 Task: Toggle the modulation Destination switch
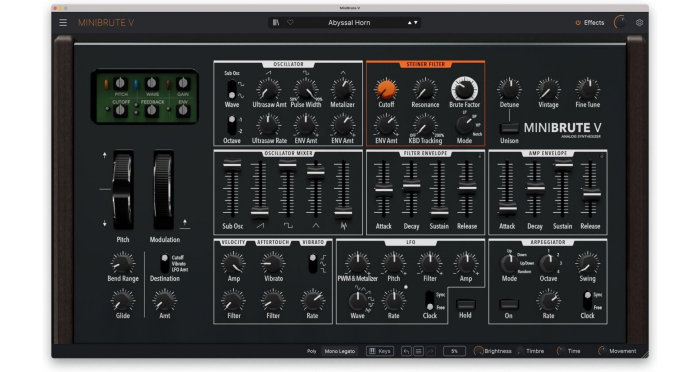click(164, 264)
